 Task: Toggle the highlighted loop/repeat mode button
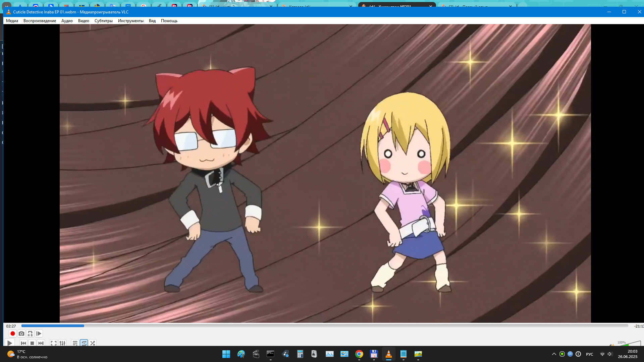pyautogui.click(x=84, y=343)
